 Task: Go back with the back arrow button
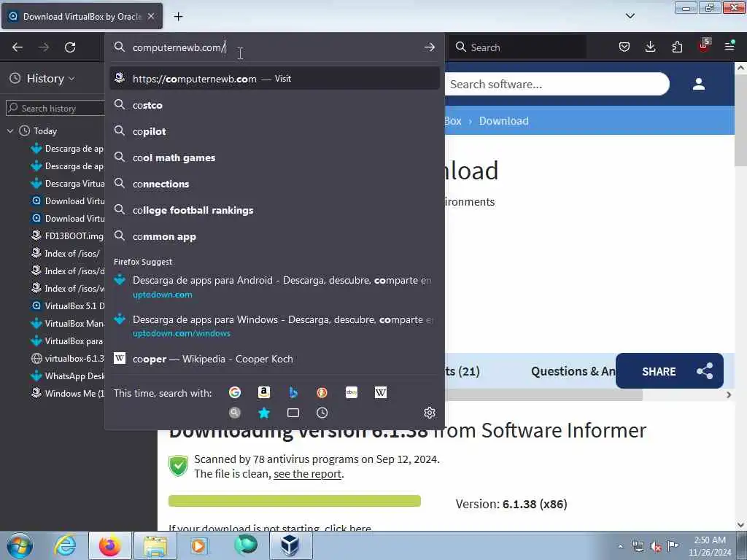pyautogui.click(x=18, y=47)
